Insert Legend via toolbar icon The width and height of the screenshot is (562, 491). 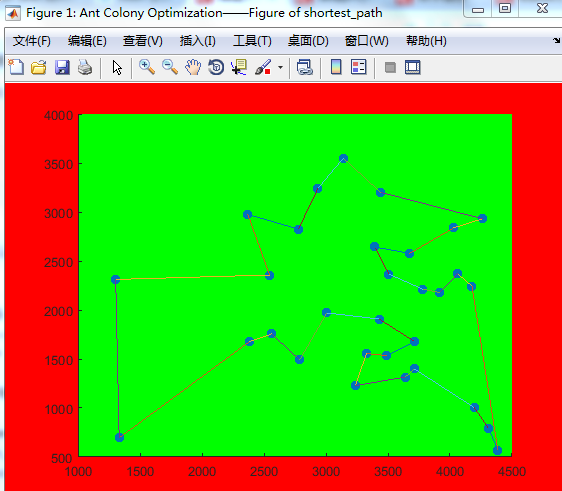coord(359,67)
